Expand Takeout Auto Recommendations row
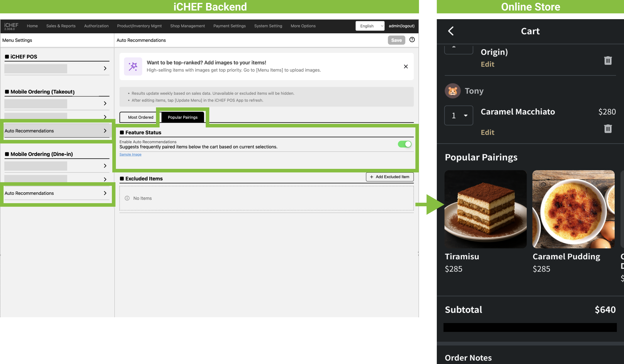Screen dimensions: 624x364 coord(57,131)
